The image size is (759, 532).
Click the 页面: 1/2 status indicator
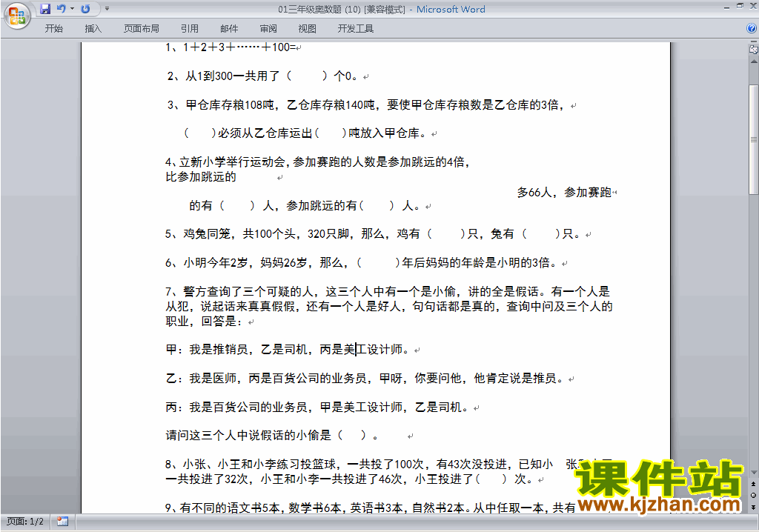point(24,522)
